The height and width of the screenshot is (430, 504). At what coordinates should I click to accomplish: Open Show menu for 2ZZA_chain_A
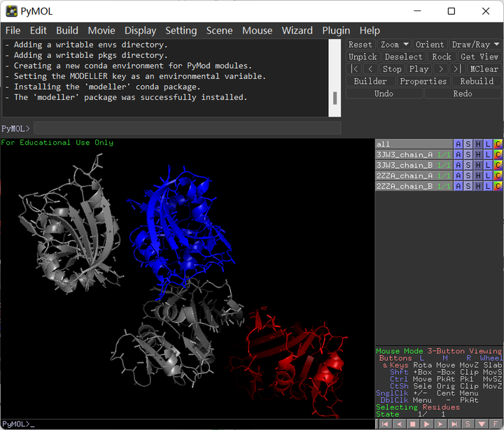click(468, 175)
